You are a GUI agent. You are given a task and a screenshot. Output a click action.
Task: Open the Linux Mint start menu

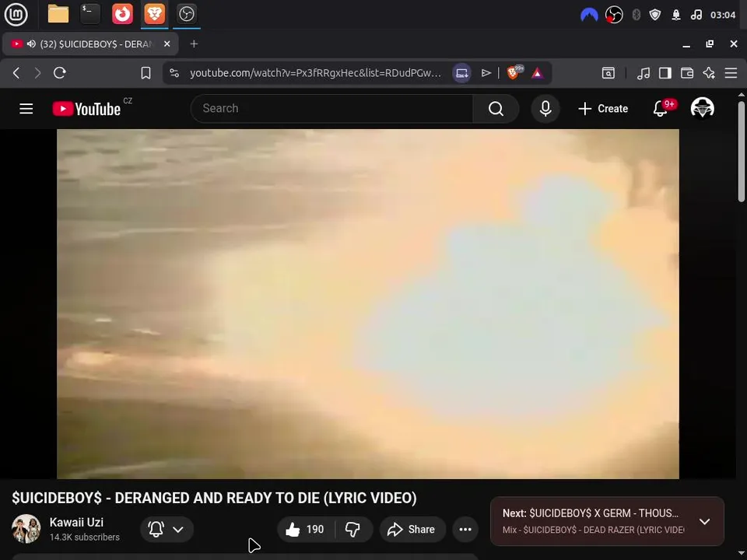coord(16,14)
